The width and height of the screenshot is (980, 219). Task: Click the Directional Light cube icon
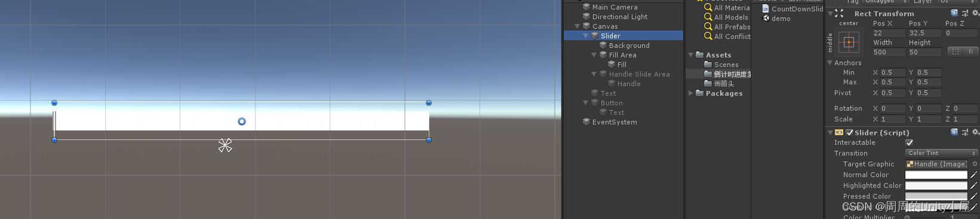[x=586, y=17]
